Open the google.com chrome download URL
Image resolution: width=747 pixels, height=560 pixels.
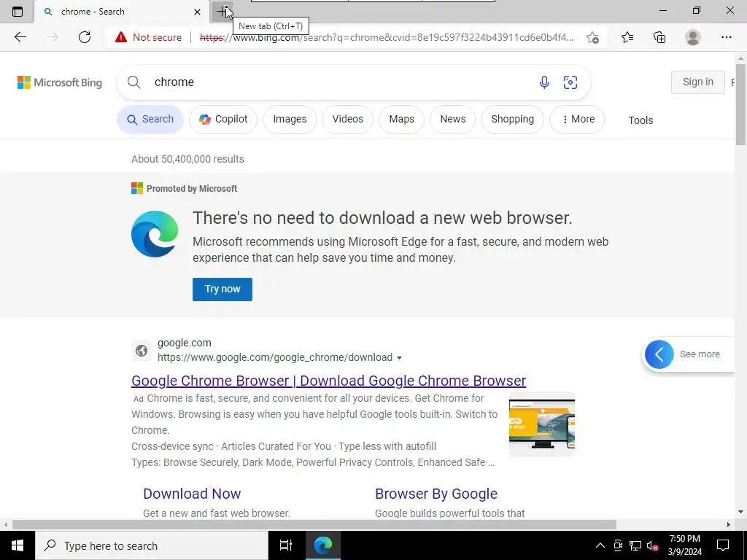coord(275,357)
